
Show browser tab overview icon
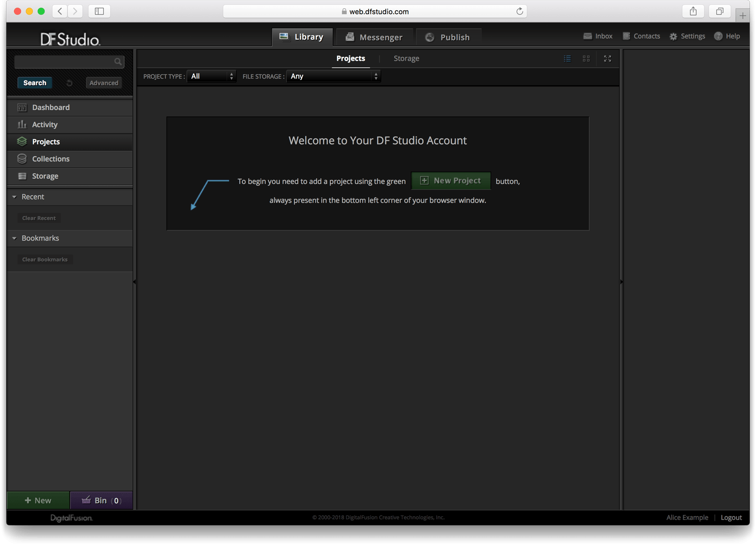tap(719, 11)
